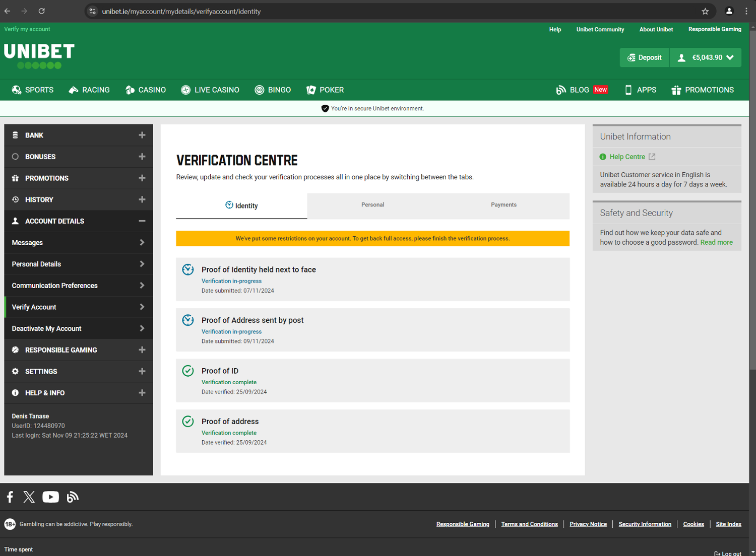Click Read more about safety
The height and width of the screenshot is (556, 756).
(716, 242)
